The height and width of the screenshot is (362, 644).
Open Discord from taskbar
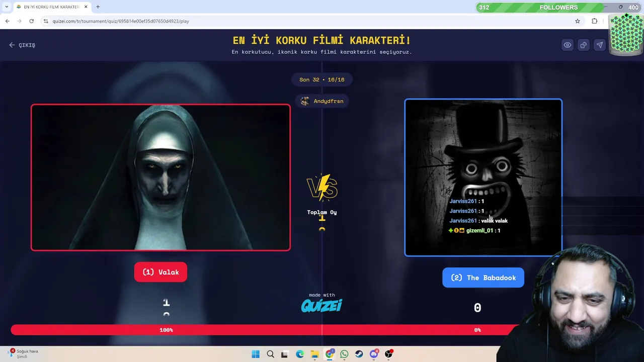click(374, 354)
